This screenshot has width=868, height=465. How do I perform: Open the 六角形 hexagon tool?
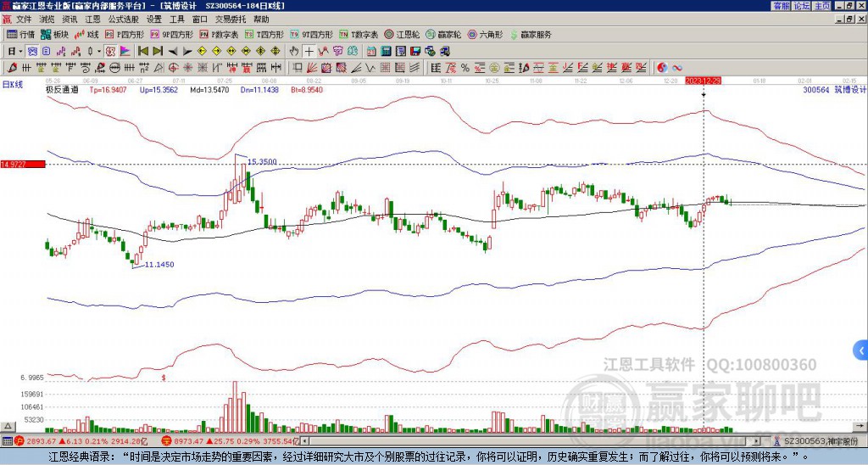[x=486, y=34]
